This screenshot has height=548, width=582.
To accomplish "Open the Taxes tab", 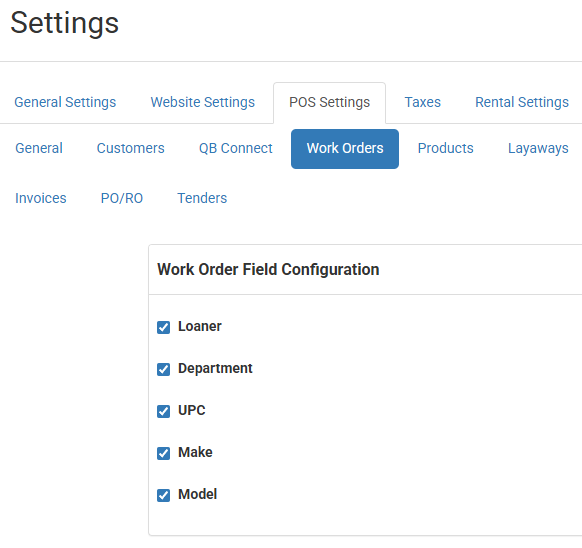I will click(x=422, y=102).
